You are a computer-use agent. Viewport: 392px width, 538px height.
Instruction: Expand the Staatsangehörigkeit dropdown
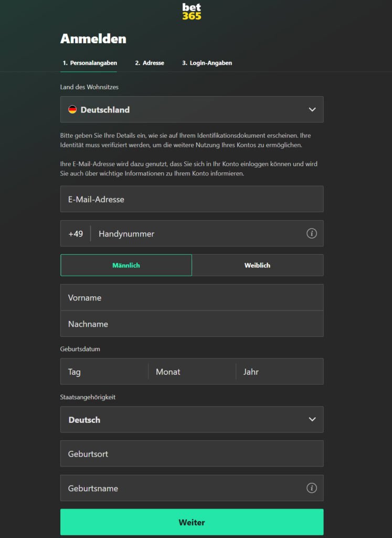pos(192,420)
